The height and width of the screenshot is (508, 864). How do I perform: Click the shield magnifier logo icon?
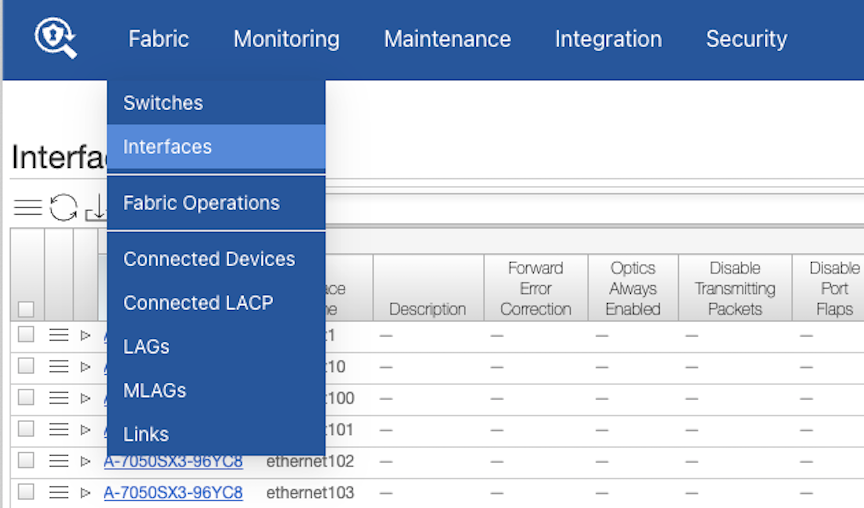click(x=55, y=37)
